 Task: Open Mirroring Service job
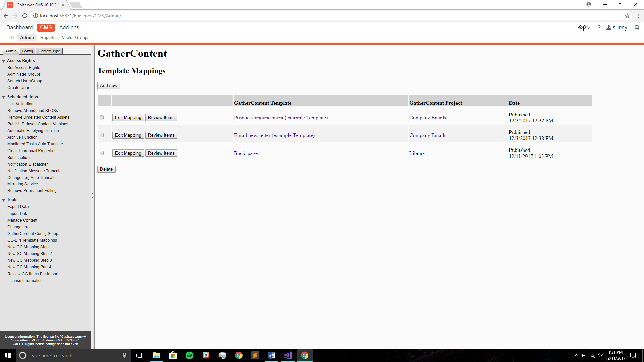(x=22, y=184)
